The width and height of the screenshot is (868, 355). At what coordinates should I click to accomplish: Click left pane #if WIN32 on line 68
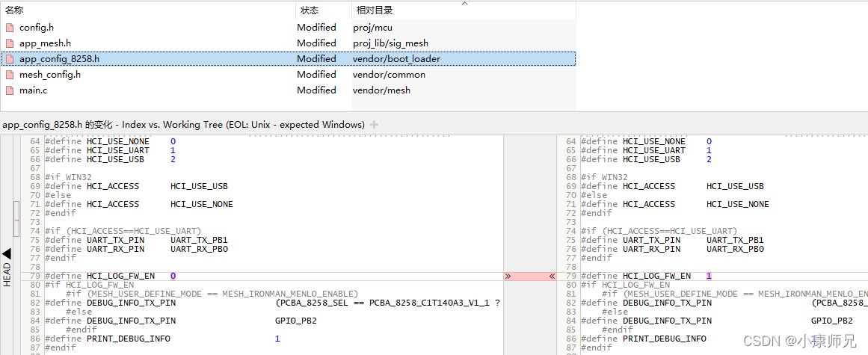69,178
